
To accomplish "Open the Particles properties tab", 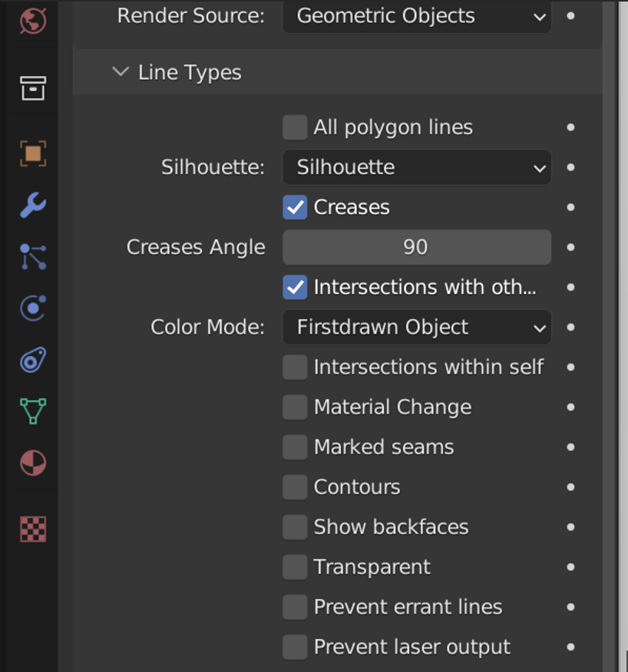I will tap(32, 258).
